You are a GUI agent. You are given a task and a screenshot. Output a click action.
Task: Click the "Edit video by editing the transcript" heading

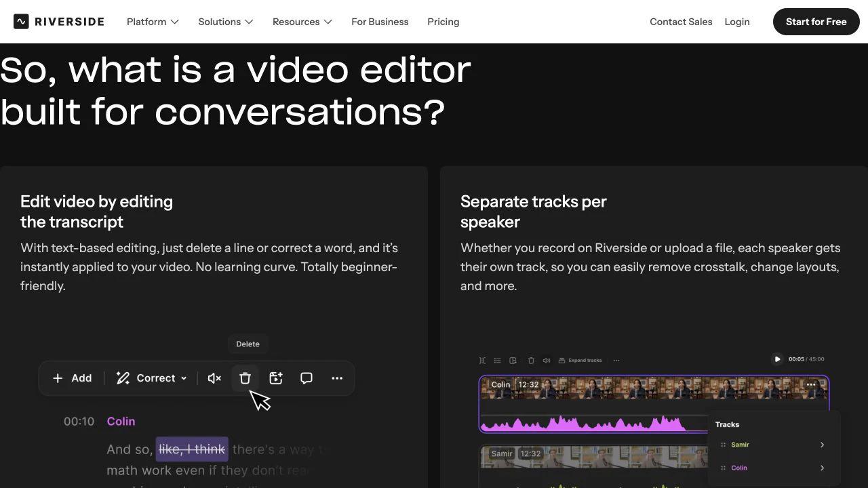click(96, 211)
